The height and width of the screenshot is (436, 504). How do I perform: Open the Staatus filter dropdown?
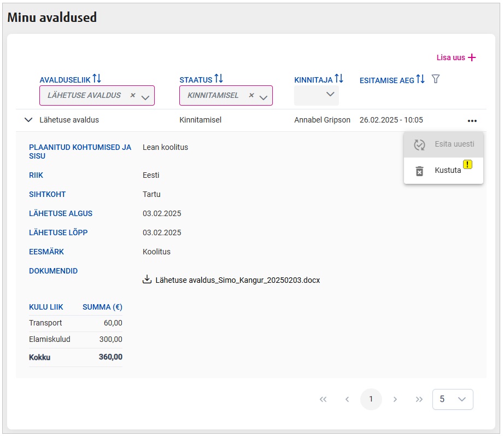pos(263,97)
